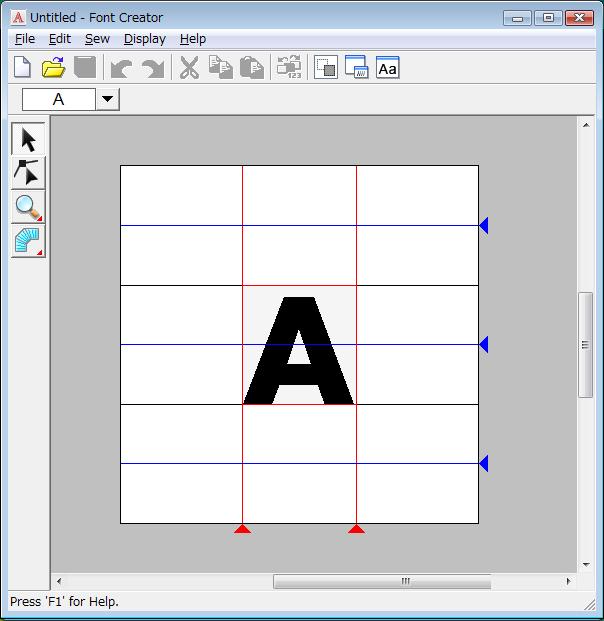Click the scroll left arrow
604x621 pixels.
59,581
